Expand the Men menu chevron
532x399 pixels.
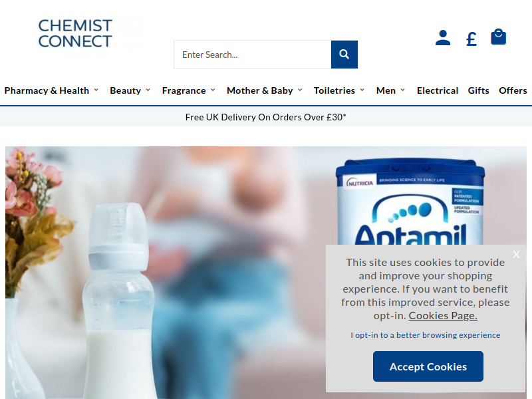tap(403, 90)
